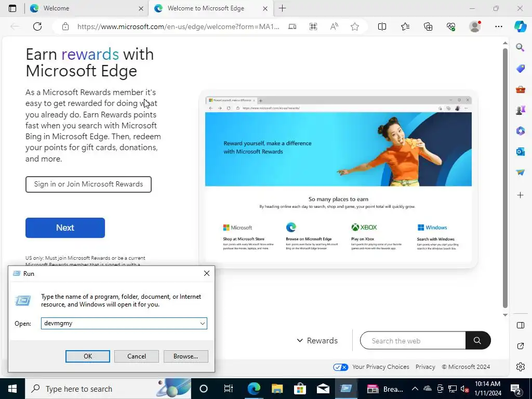
Task: Open File Explorer from taskbar
Action: click(x=277, y=389)
